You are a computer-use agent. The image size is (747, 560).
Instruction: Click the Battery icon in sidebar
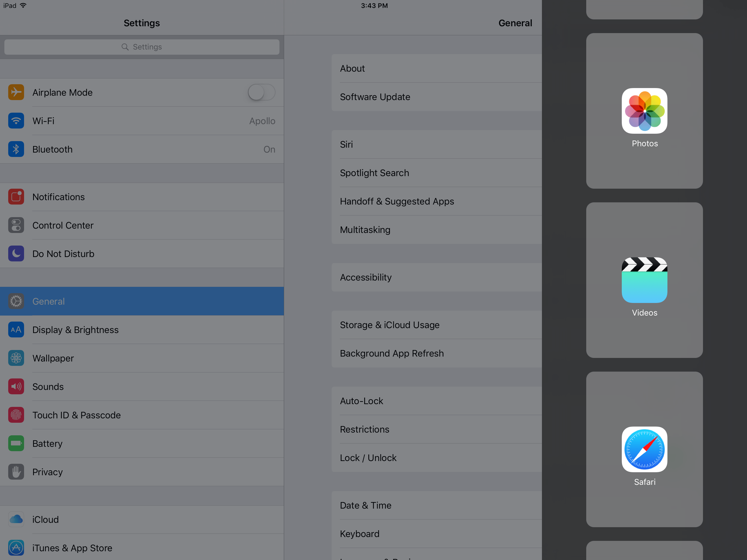tap(16, 443)
